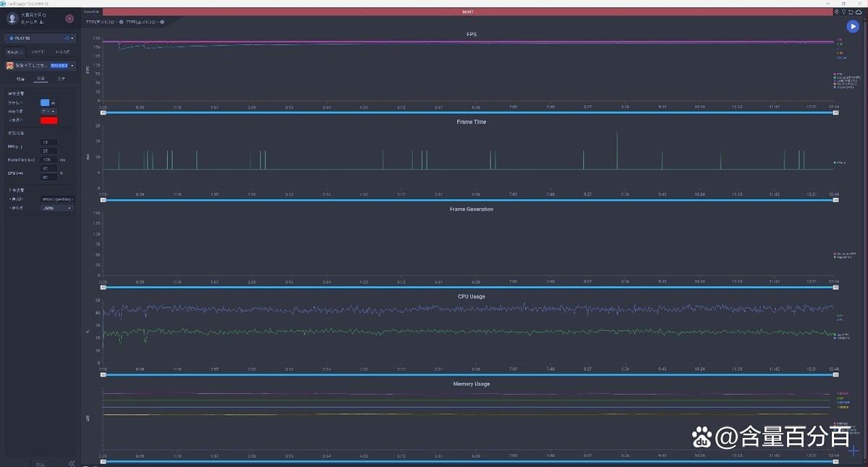
Task: Click the CPU Usage chart title
Action: point(472,296)
